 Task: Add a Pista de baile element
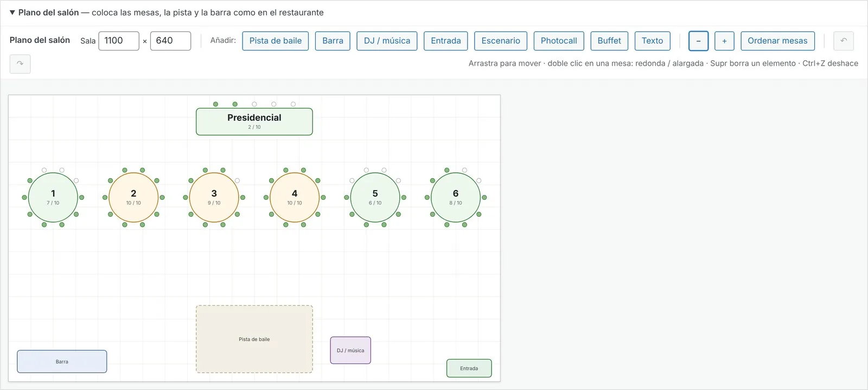[x=276, y=41]
